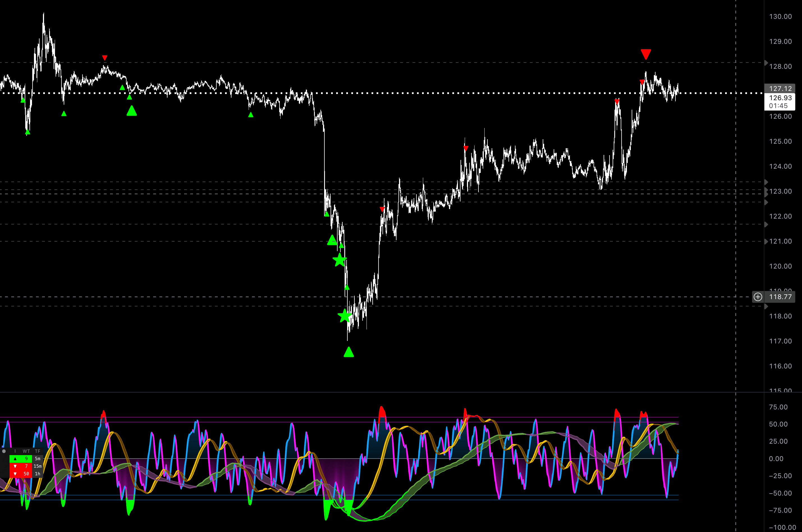The width and height of the screenshot is (802, 532).
Task: Click the 118.77 crosshair price label
Action: 780,297
